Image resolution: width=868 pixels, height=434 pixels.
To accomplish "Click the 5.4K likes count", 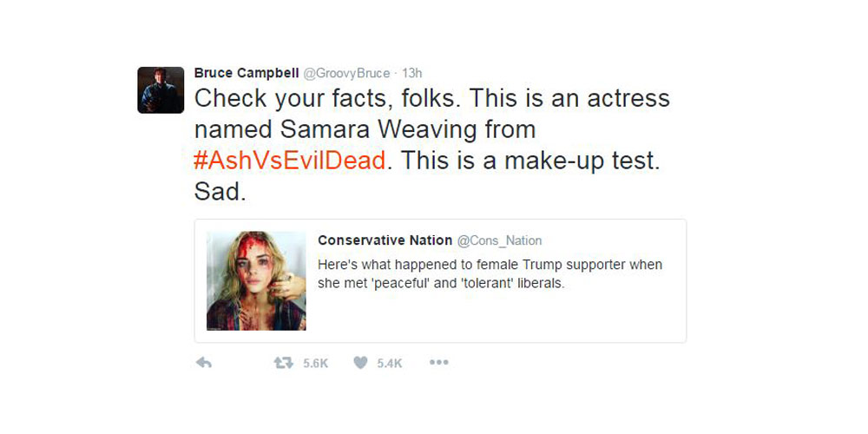I will click(390, 364).
